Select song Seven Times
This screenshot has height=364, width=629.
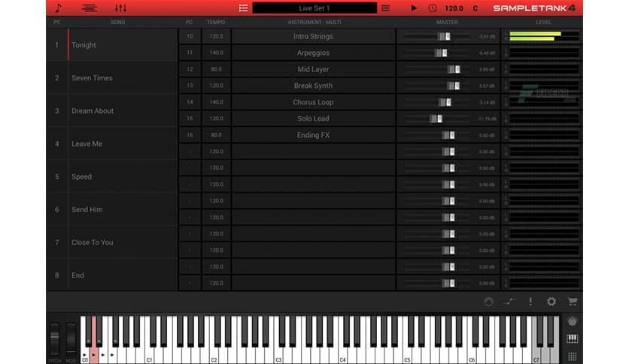112,77
